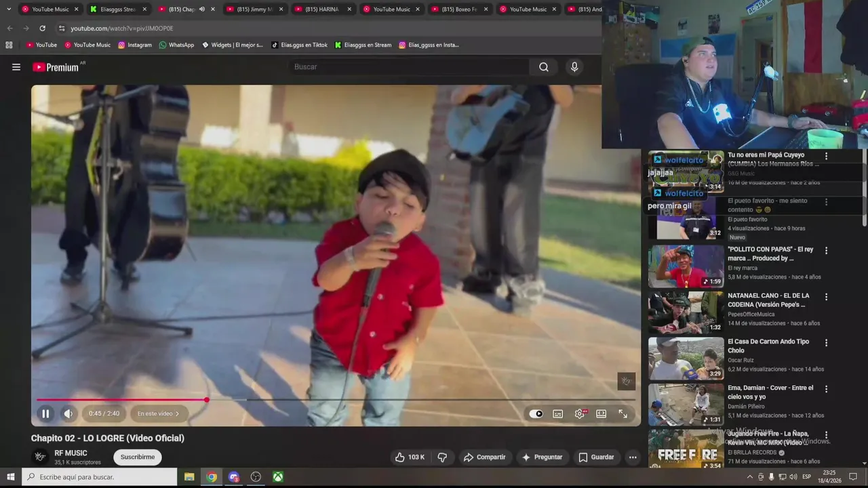Open the Eliasggss en Stream bookmark
The width and height of the screenshot is (868, 488).
click(x=363, y=45)
